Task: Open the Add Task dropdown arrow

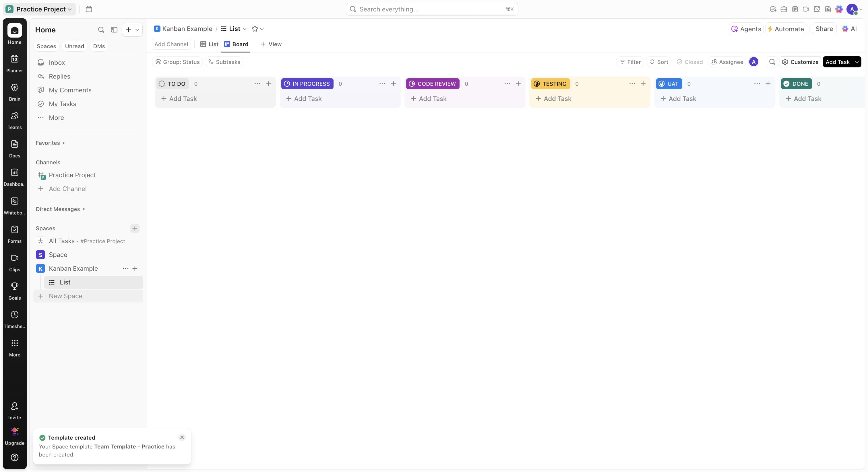Action: pos(857,62)
